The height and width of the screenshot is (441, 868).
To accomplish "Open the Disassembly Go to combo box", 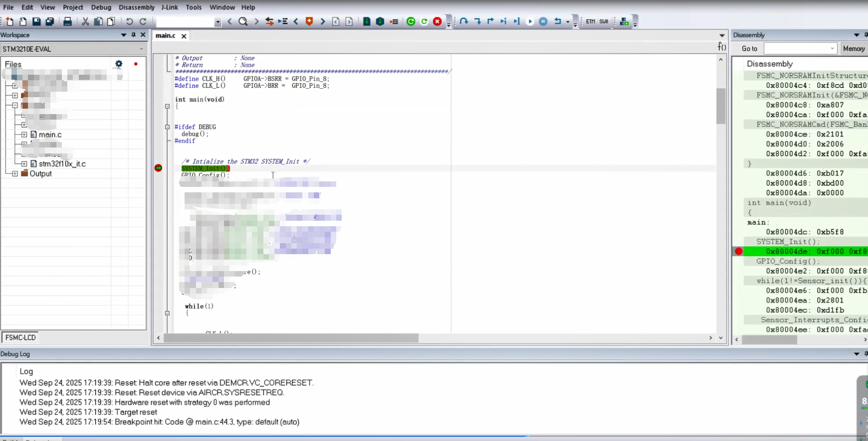I will (x=800, y=48).
